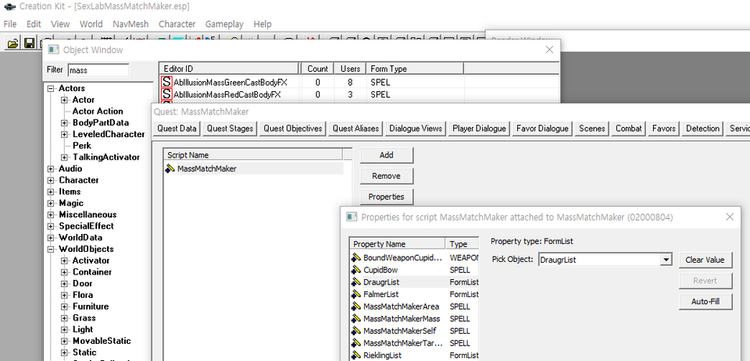The width and height of the screenshot is (750, 361).
Task: Click the property icon for DraugrList
Action: coord(356,282)
